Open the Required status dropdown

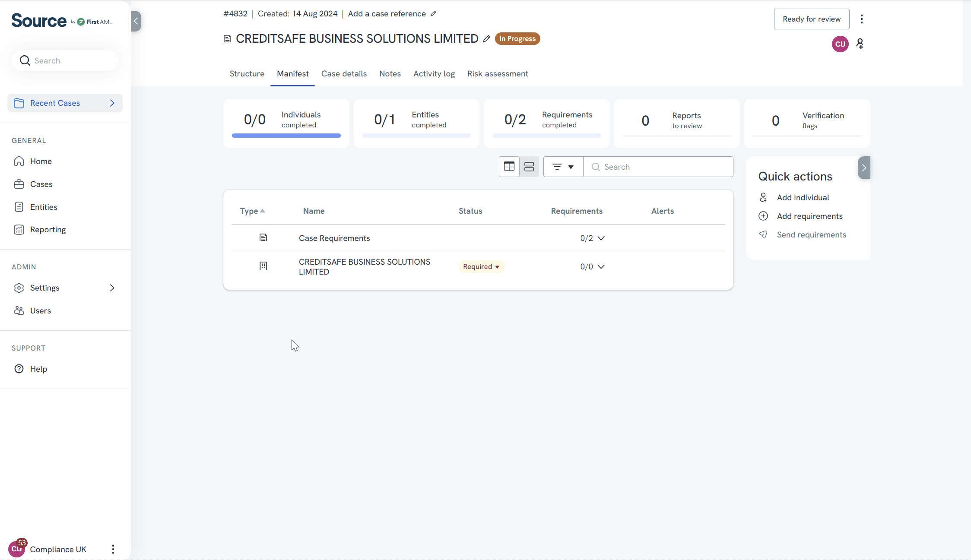click(x=481, y=267)
